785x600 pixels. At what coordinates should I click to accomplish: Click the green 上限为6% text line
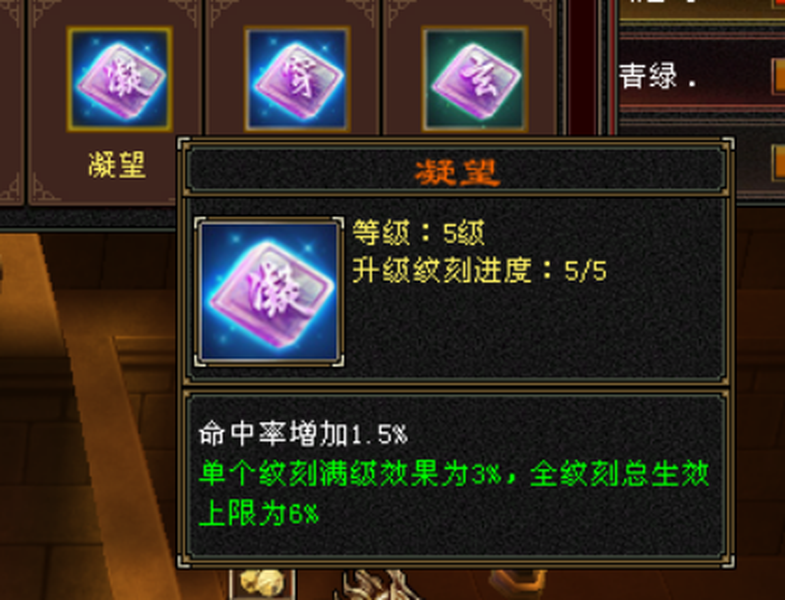click(259, 513)
